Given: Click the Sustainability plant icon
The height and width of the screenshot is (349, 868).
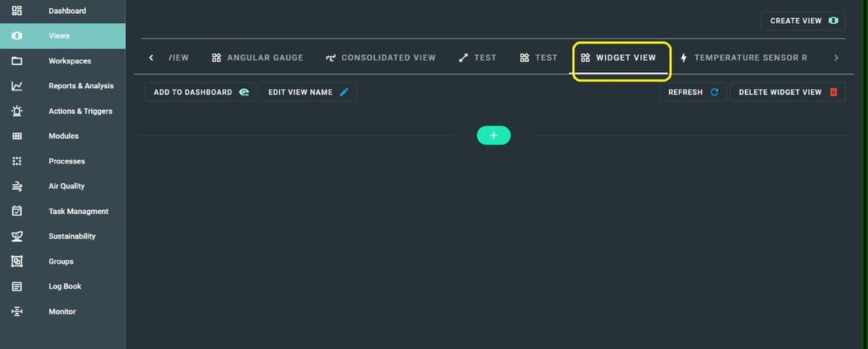Looking at the screenshot, I should [x=17, y=236].
